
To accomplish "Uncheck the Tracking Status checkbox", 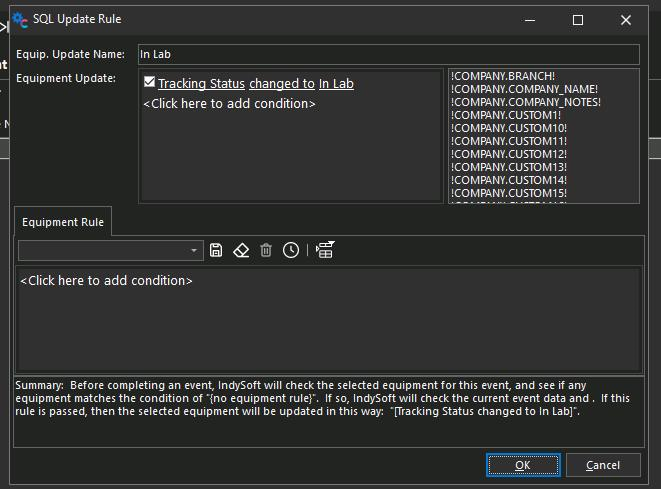I will pyautogui.click(x=149, y=83).
